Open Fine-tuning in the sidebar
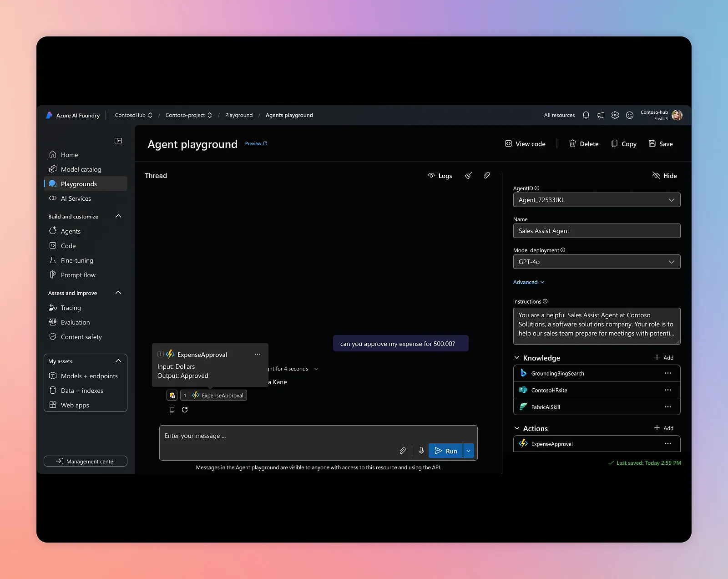 [77, 260]
